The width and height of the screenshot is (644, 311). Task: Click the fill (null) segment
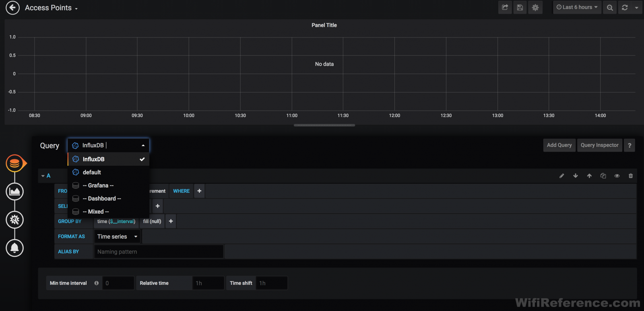pyautogui.click(x=152, y=221)
